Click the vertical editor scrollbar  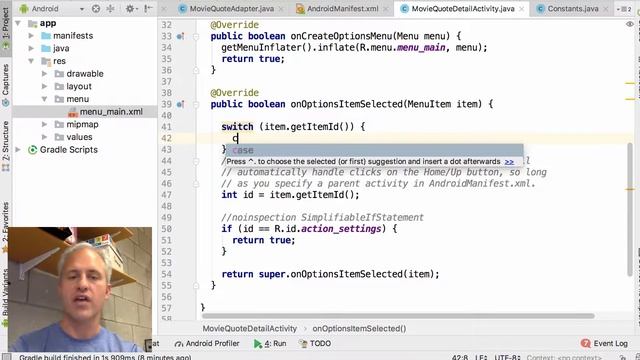[x=630, y=209]
